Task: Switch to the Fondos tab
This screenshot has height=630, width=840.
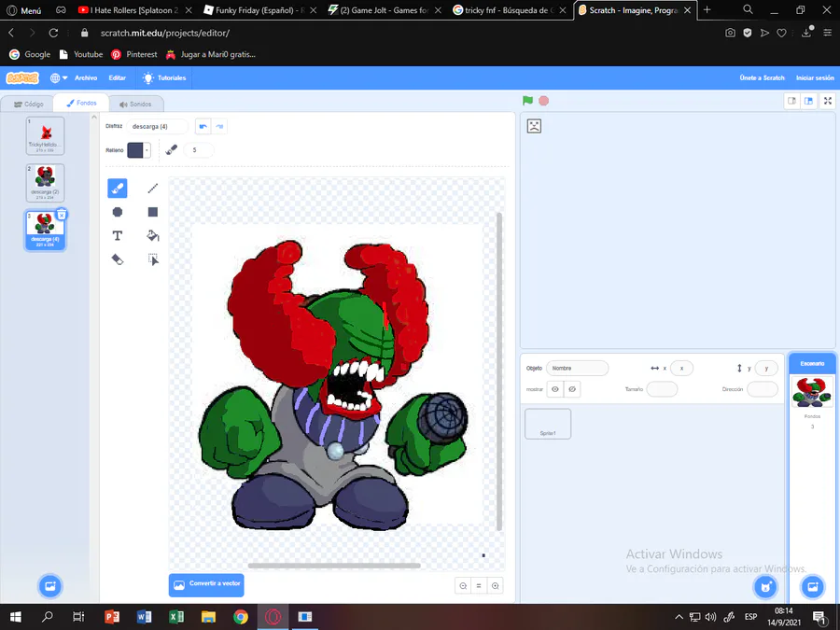Action: tap(81, 103)
